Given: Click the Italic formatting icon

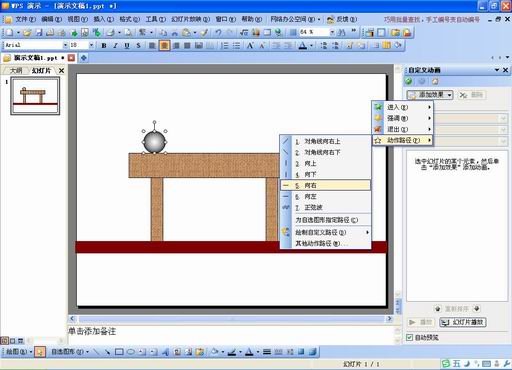Looking at the screenshot, I should 115,46.
